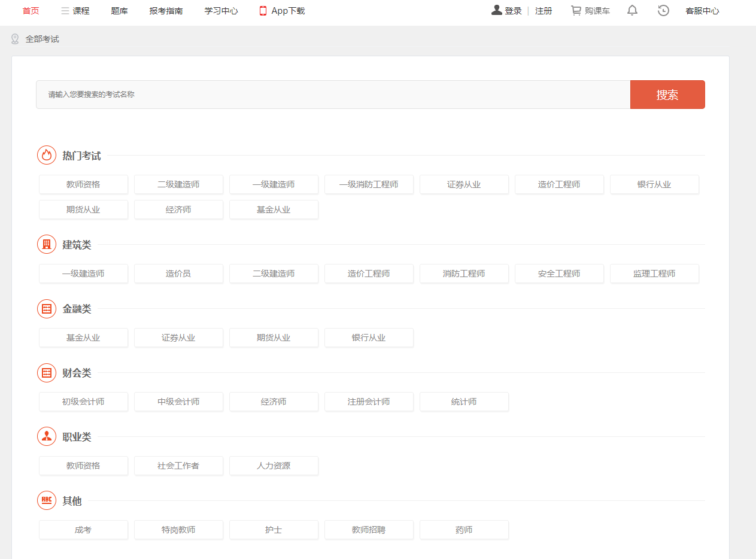Select 教师招聘 exam
This screenshot has height=559, width=756.
[369, 530]
